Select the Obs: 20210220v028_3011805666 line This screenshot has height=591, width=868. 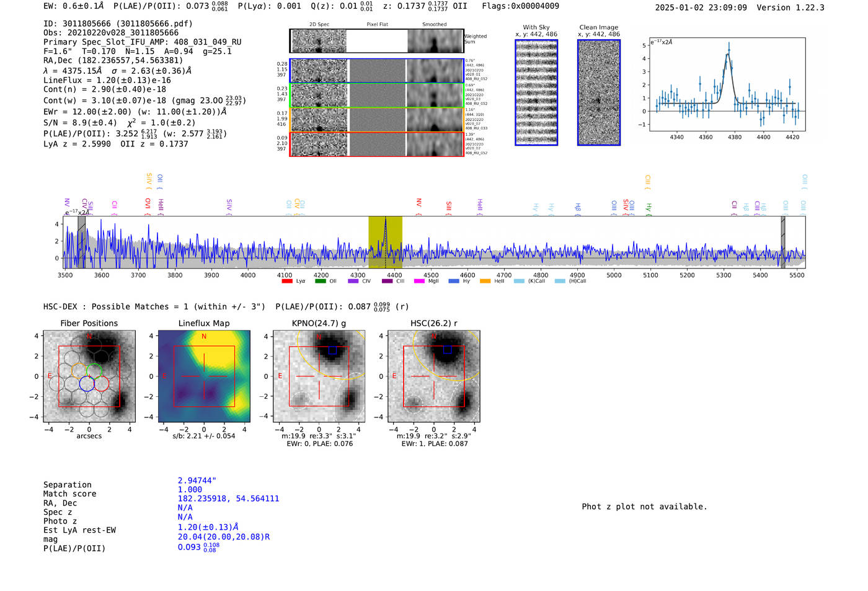tap(111, 33)
